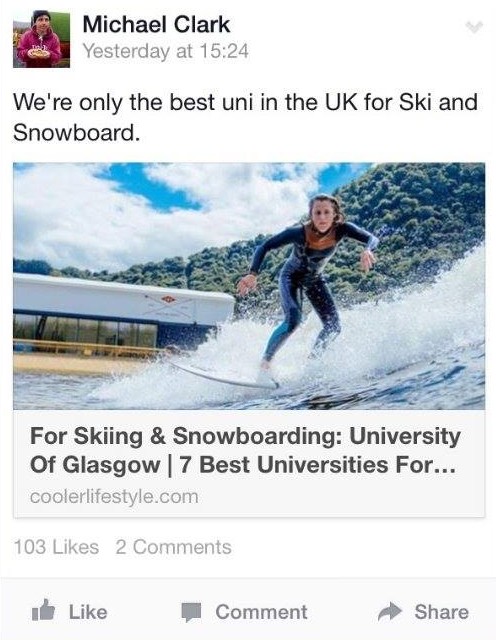Image resolution: width=496 pixels, height=640 pixels.
Task: Click the surfer in the preview image
Action: pyautogui.click(x=310, y=286)
